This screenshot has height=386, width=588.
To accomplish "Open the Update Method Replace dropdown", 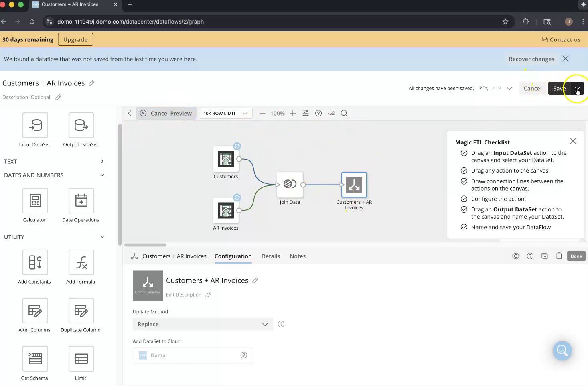I will [x=203, y=324].
